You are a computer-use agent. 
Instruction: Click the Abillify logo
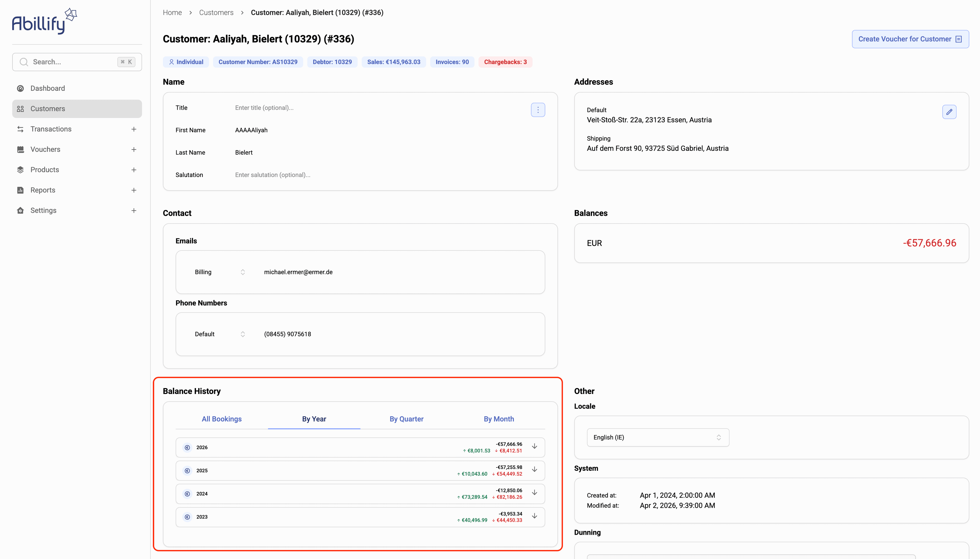pos(44,21)
